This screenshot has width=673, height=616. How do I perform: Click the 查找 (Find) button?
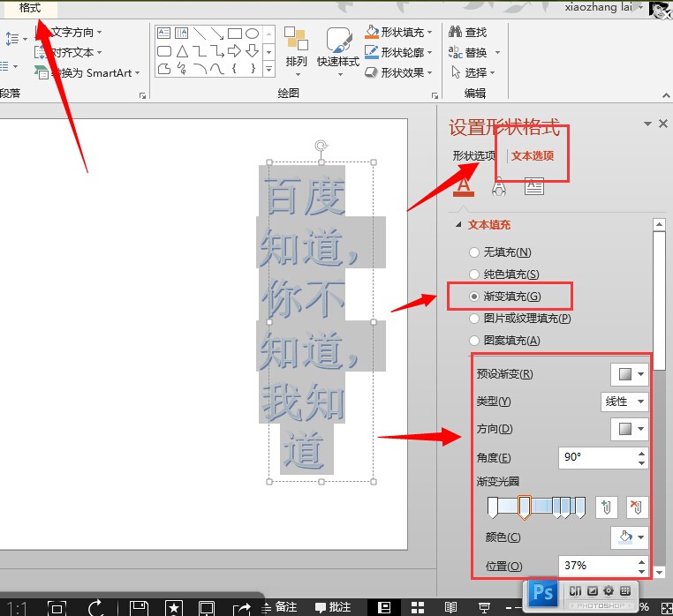pos(468,32)
